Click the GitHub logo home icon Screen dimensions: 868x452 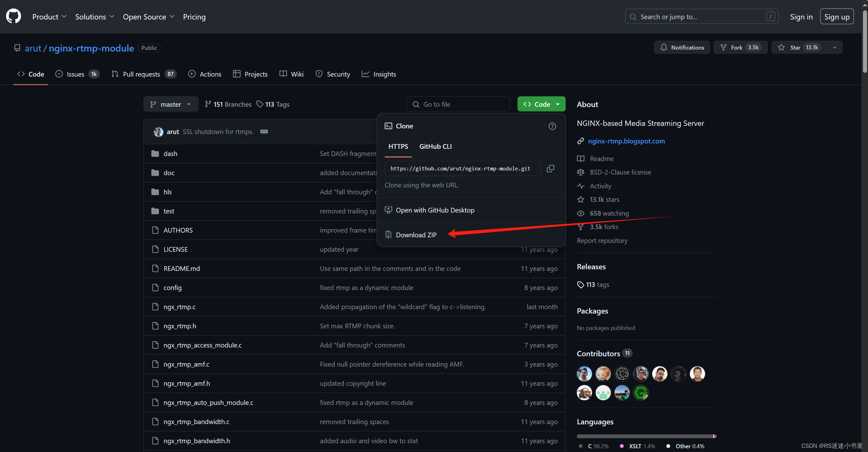pos(14,16)
